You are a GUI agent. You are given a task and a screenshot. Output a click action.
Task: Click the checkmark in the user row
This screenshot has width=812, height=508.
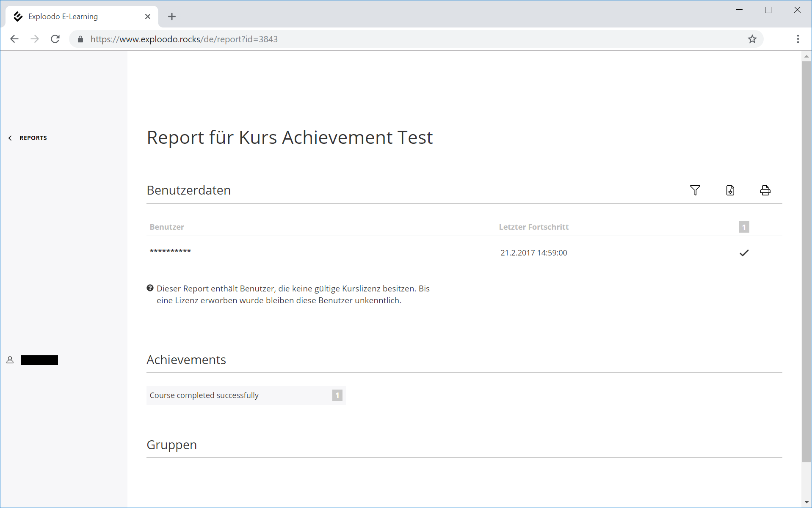click(x=744, y=253)
